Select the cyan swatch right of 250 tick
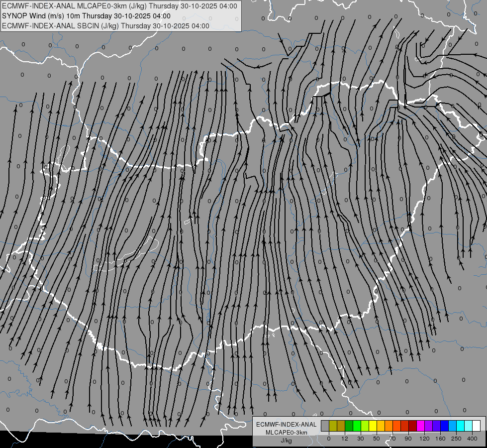The width and height of the screenshot is (487, 448). (461, 426)
